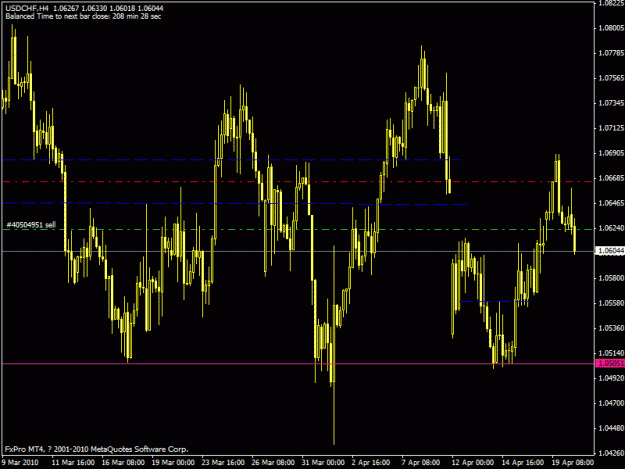This screenshot has height=469, width=625.
Task: Click the 1.07785 price axis label
Action: (611, 53)
